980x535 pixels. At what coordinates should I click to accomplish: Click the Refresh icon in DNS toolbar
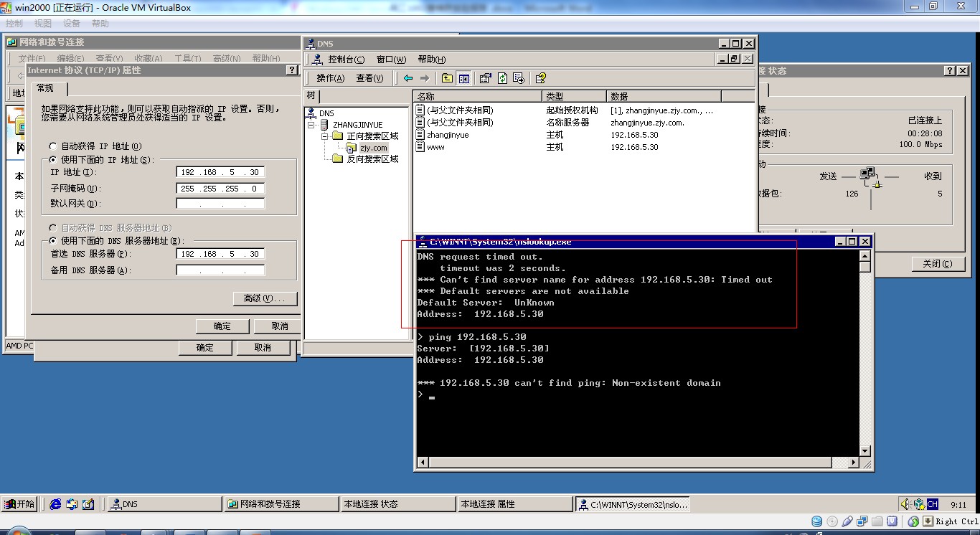tap(502, 78)
